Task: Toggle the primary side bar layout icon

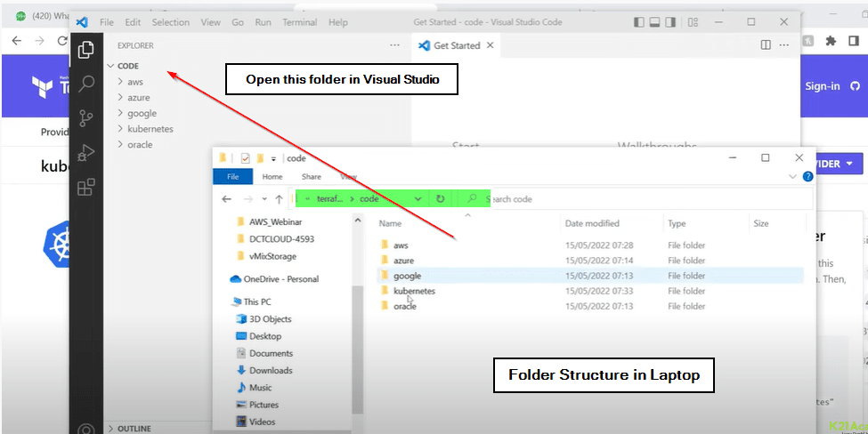Action: 639,22
